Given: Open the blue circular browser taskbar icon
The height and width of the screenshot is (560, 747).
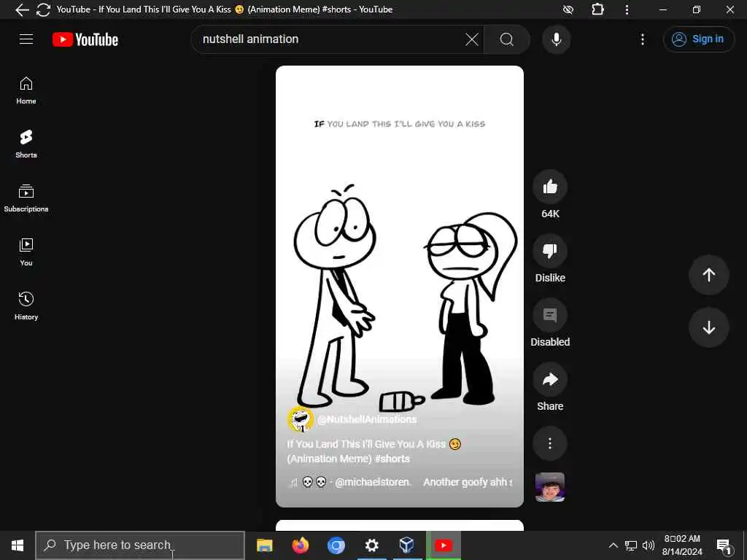Looking at the screenshot, I should click(x=336, y=545).
